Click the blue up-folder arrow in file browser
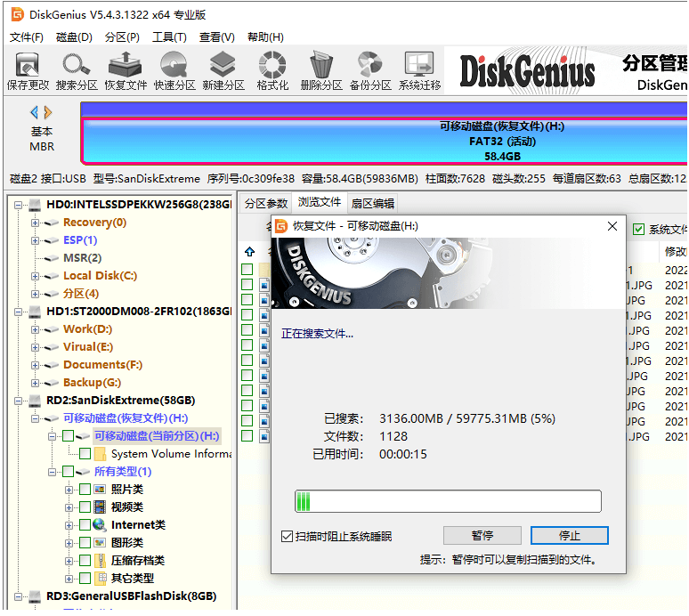The height and width of the screenshot is (616, 689). point(249,252)
